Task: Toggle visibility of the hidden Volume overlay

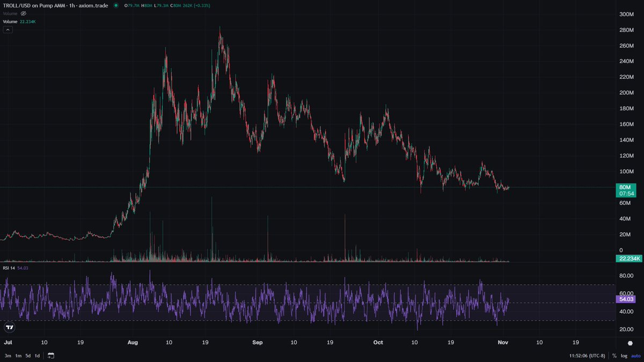Action: [x=23, y=14]
